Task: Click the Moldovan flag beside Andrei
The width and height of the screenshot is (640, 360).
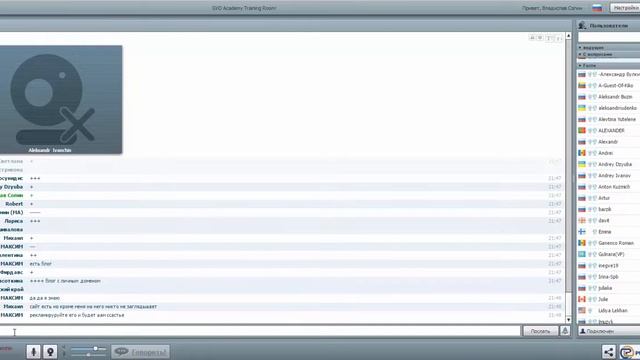Action: coord(582,153)
